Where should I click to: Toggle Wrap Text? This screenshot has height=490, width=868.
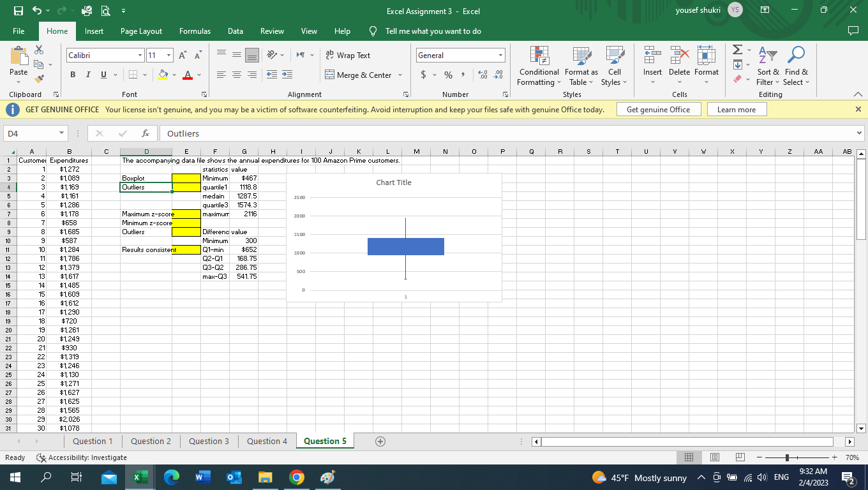[x=348, y=56]
